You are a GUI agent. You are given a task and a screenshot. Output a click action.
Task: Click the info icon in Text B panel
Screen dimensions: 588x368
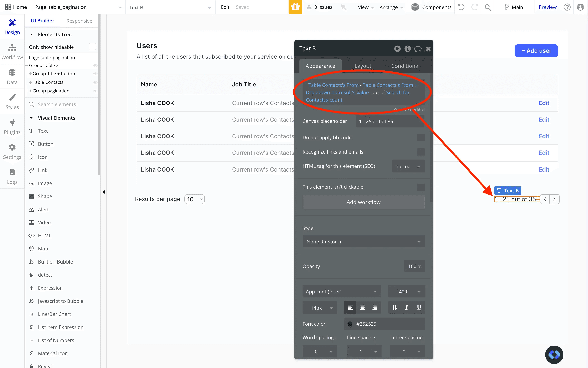[408, 49]
